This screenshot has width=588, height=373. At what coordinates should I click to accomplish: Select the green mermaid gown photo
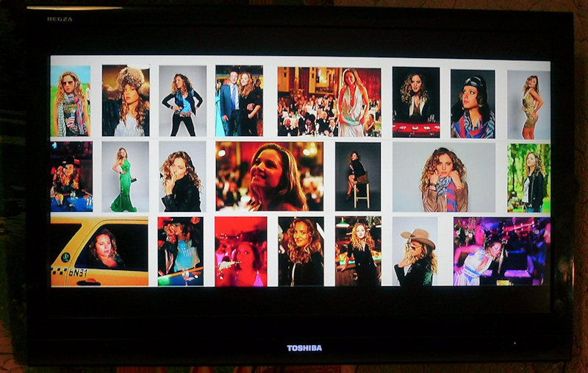pos(125,177)
